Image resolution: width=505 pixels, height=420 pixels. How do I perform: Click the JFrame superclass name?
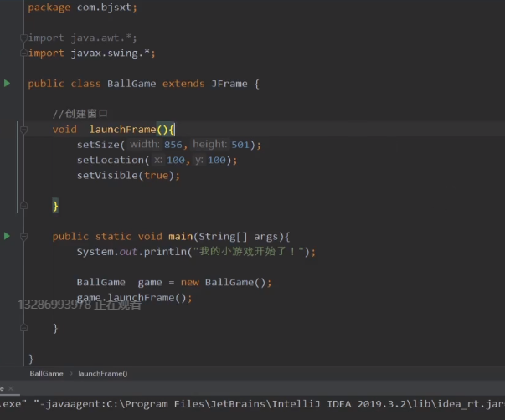(229, 84)
